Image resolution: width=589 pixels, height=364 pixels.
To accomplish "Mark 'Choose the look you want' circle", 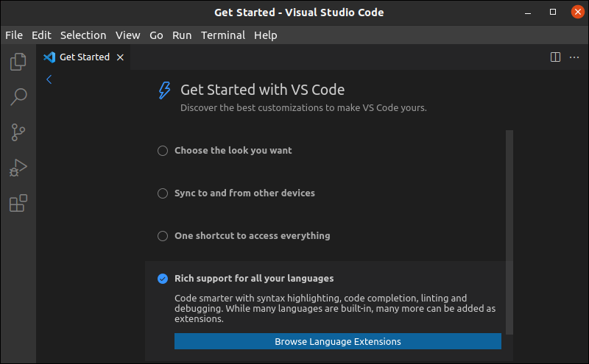I will pyautogui.click(x=163, y=151).
